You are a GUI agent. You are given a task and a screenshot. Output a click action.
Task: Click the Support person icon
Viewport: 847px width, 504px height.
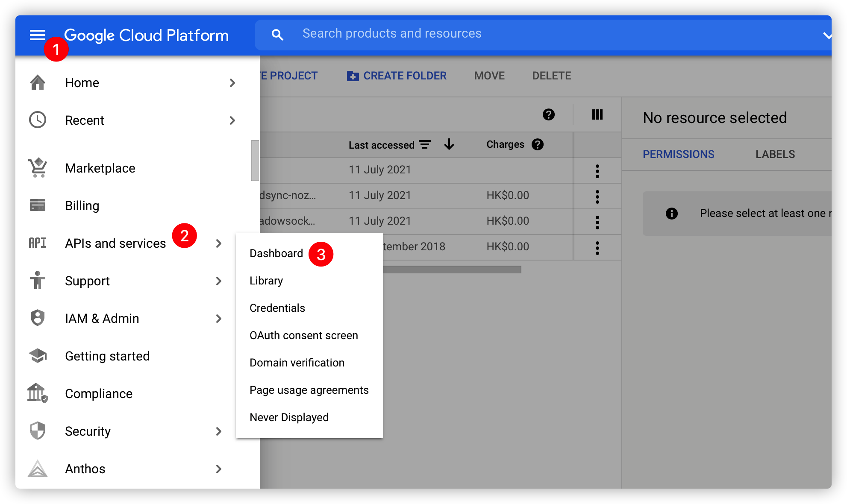[38, 281]
